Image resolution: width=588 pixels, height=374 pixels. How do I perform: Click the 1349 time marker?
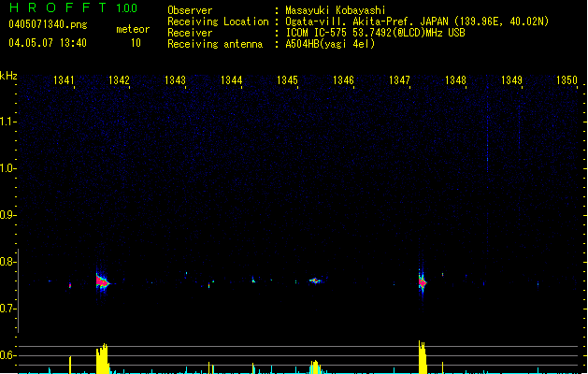[x=511, y=80]
